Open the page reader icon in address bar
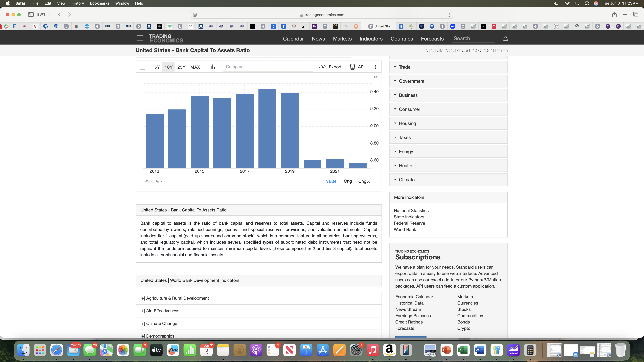Screen dimensions: 644x362 click(x=195, y=15)
